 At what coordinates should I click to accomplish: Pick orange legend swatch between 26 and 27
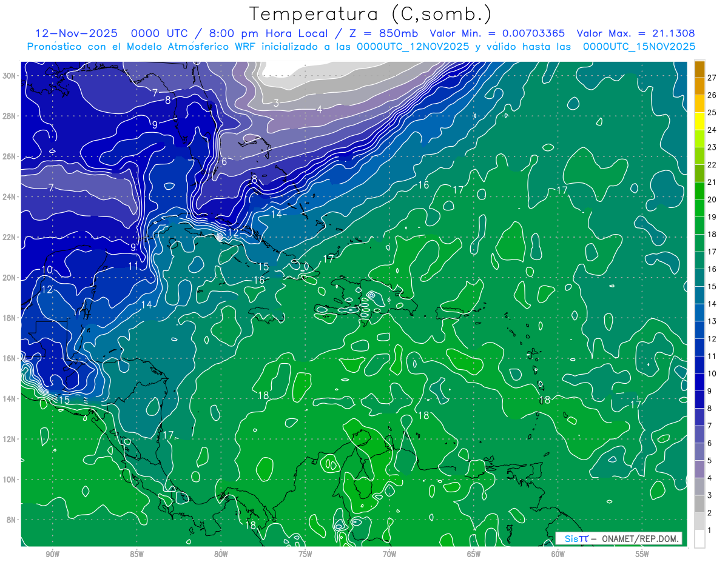[x=699, y=87]
